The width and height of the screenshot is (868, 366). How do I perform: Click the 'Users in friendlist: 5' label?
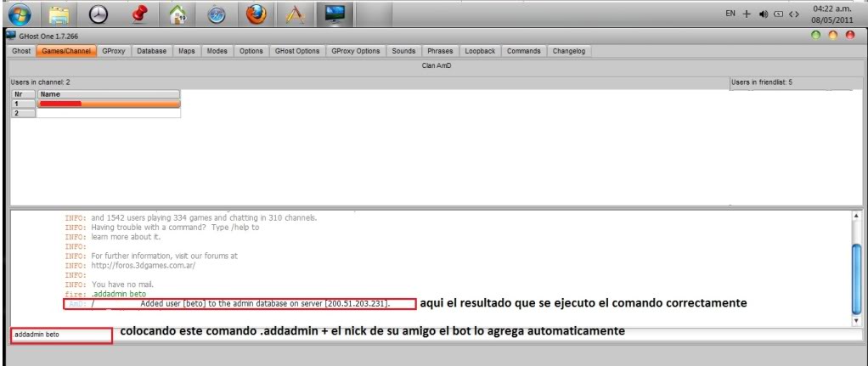point(763,82)
